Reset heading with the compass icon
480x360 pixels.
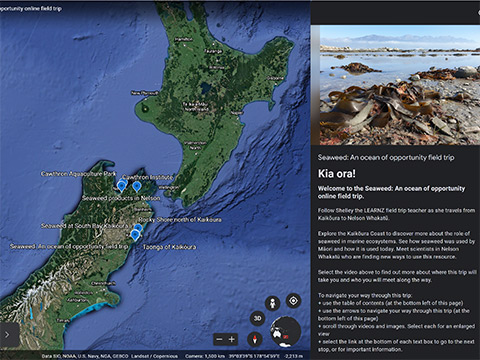coord(255,339)
